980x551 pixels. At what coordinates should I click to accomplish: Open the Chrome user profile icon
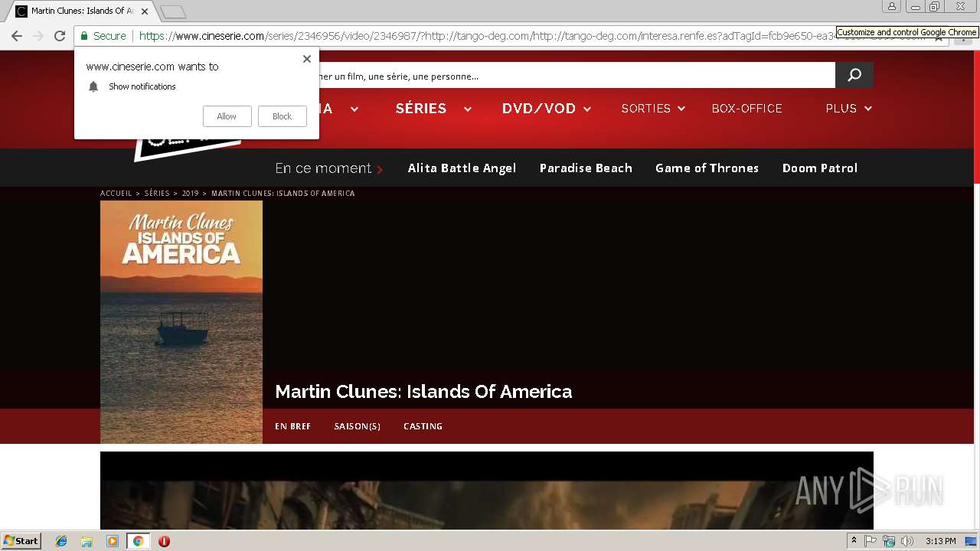click(x=891, y=6)
